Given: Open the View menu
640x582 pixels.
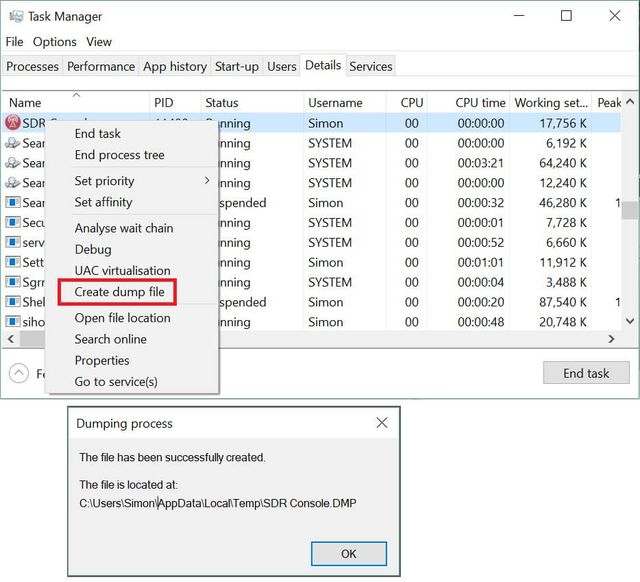Looking at the screenshot, I should [x=99, y=42].
